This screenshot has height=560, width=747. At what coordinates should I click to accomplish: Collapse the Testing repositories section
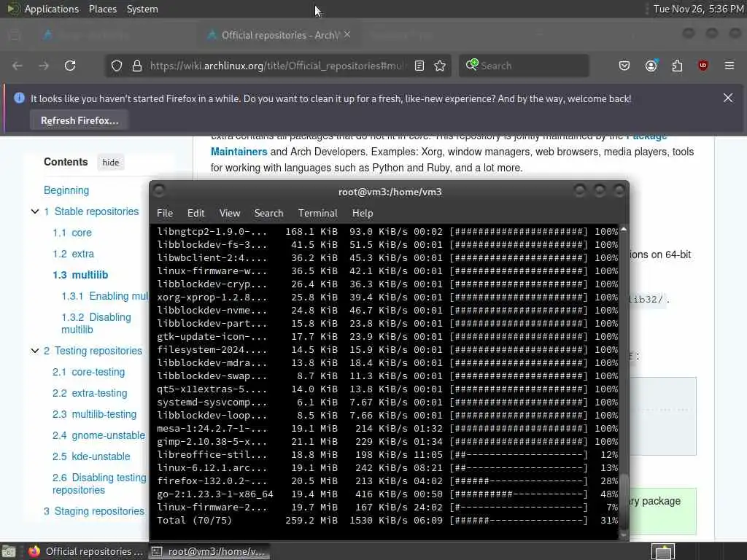[35, 351]
